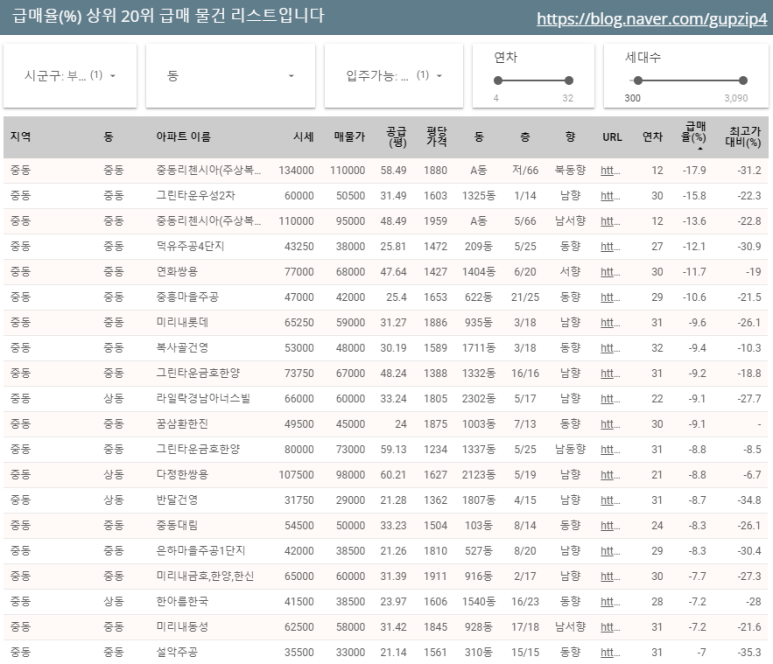Select apartment name 꿈삼환한진

tap(182, 424)
